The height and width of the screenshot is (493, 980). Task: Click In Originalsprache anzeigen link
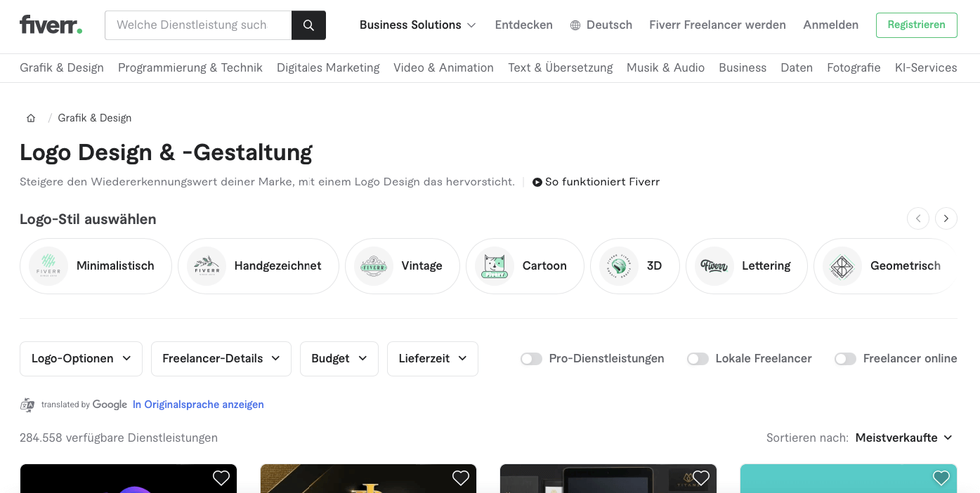click(198, 405)
